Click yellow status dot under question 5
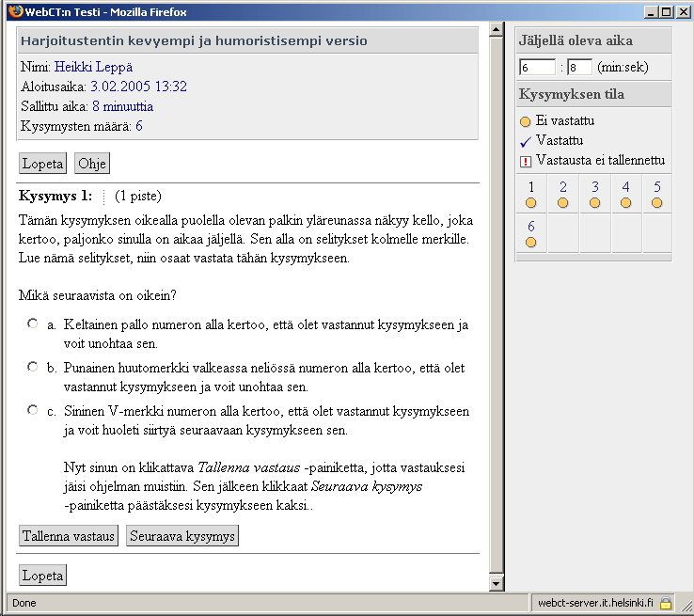The image size is (694, 616). (657, 203)
